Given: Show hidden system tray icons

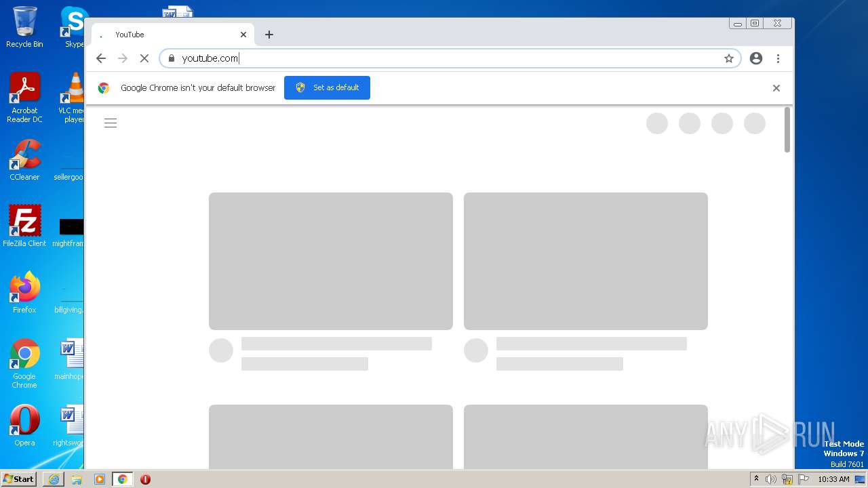Looking at the screenshot, I should (x=756, y=479).
